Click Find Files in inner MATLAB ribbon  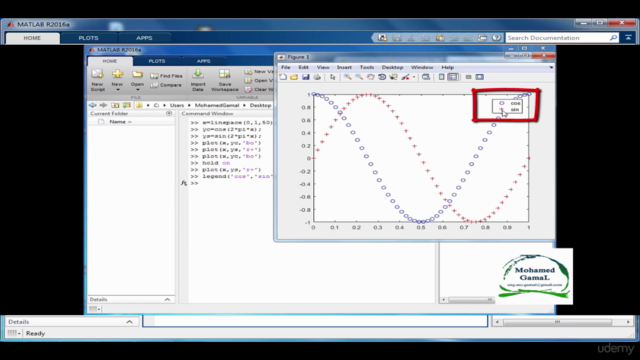(x=166, y=76)
